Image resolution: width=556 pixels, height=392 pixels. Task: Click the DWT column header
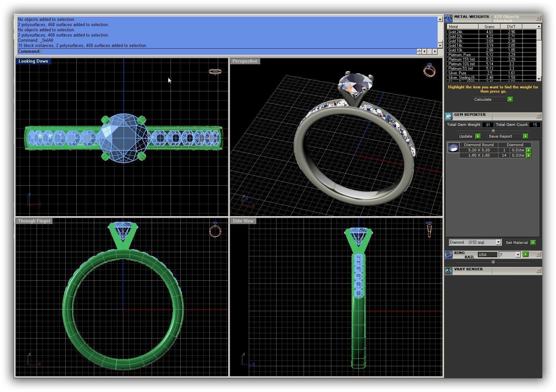(x=511, y=27)
